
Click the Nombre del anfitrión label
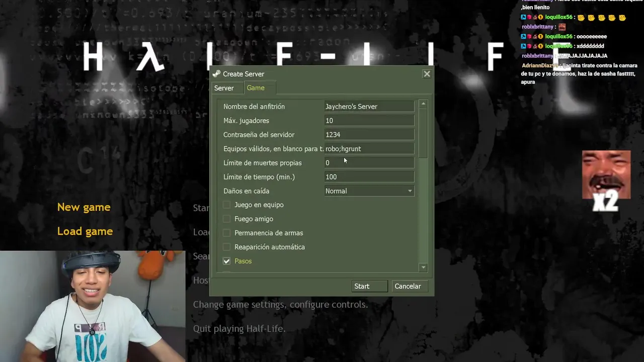click(x=254, y=107)
